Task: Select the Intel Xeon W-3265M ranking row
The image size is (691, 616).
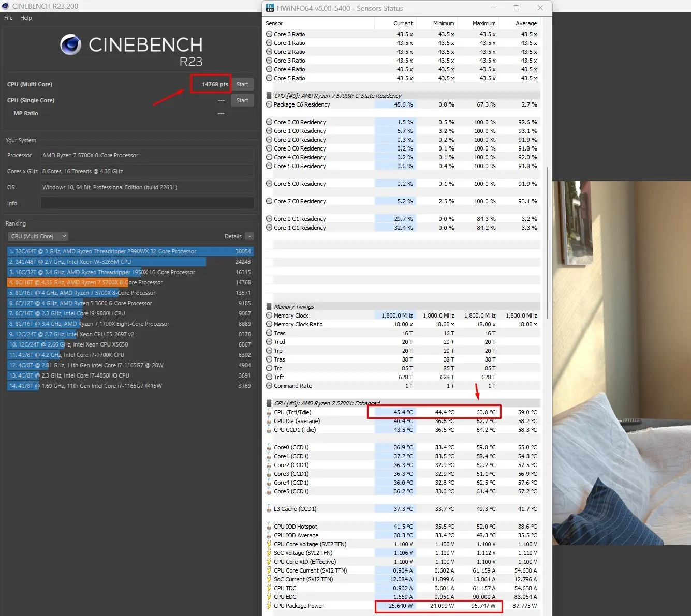Action: pyautogui.click(x=130, y=262)
